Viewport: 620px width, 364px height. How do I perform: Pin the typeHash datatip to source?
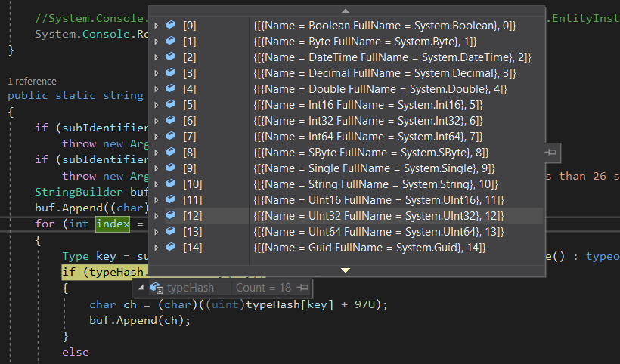302,288
